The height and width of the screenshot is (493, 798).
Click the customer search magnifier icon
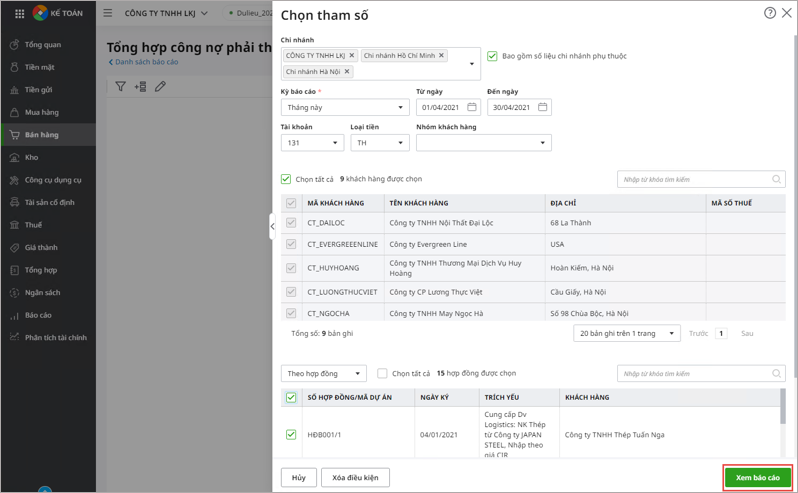click(x=776, y=179)
